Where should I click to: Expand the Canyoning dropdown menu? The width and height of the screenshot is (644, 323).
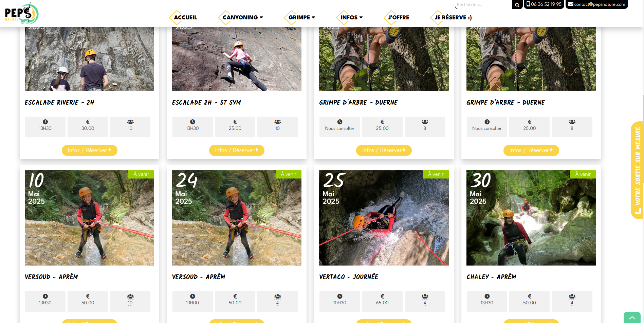pyautogui.click(x=243, y=17)
